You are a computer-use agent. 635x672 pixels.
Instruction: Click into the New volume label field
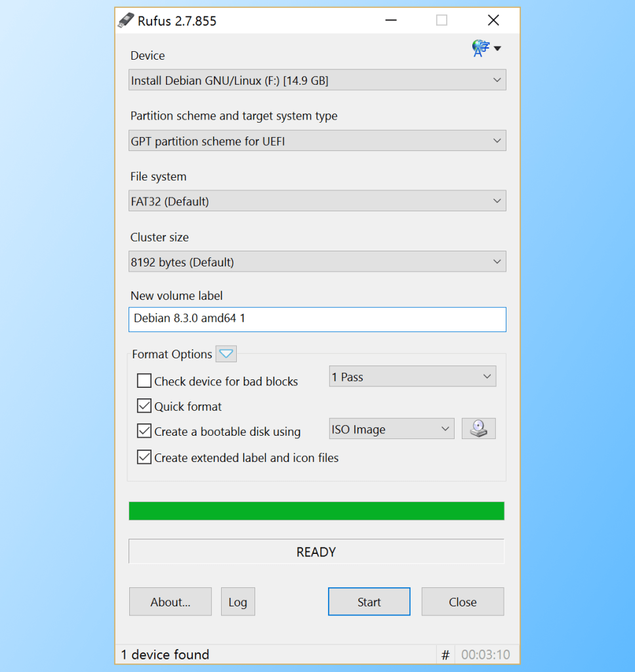tap(317, 320)
